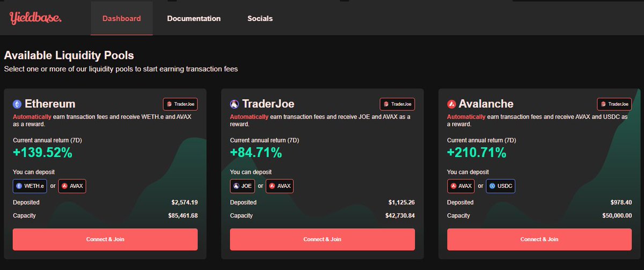This screenshot has height=270, width=644.
Task: Click the $1,125.26 deposited value
Action: coord(402,202)
